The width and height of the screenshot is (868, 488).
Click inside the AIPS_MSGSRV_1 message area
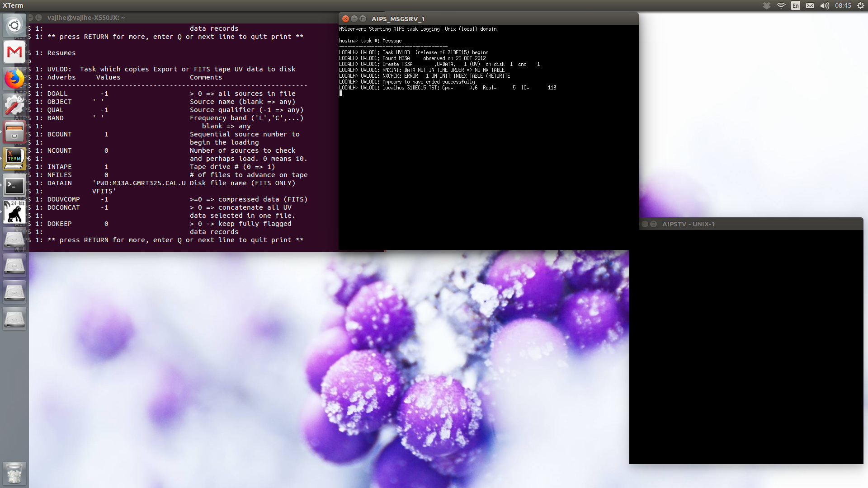tap(488, 158)
